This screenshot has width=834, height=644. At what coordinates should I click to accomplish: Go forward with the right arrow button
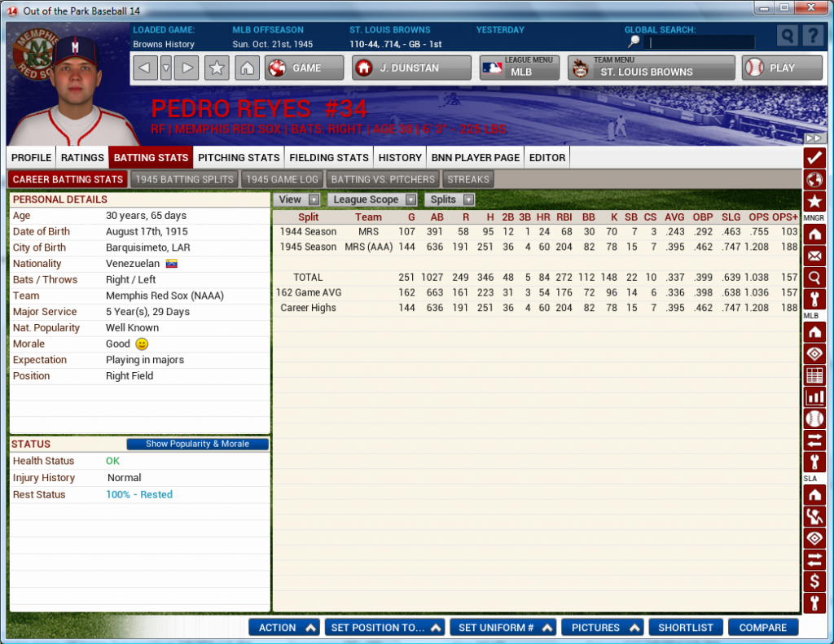coord(187,68)
